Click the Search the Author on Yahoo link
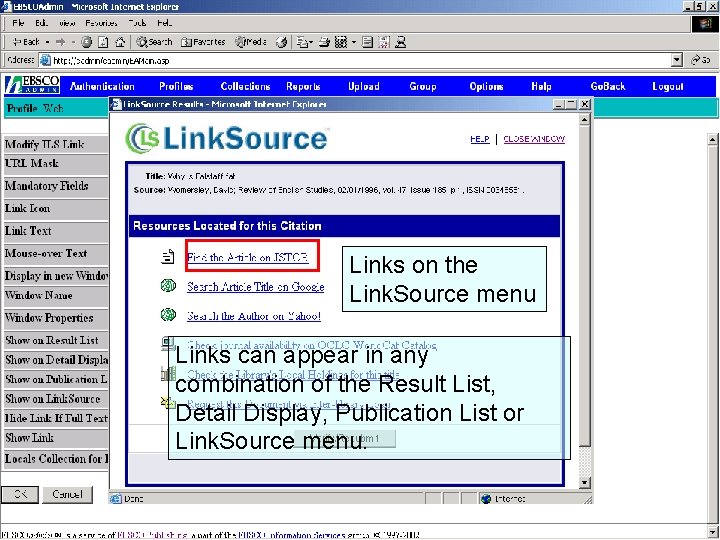The height and width of the screenshot is (540, 720). click(x=254, y=316)
